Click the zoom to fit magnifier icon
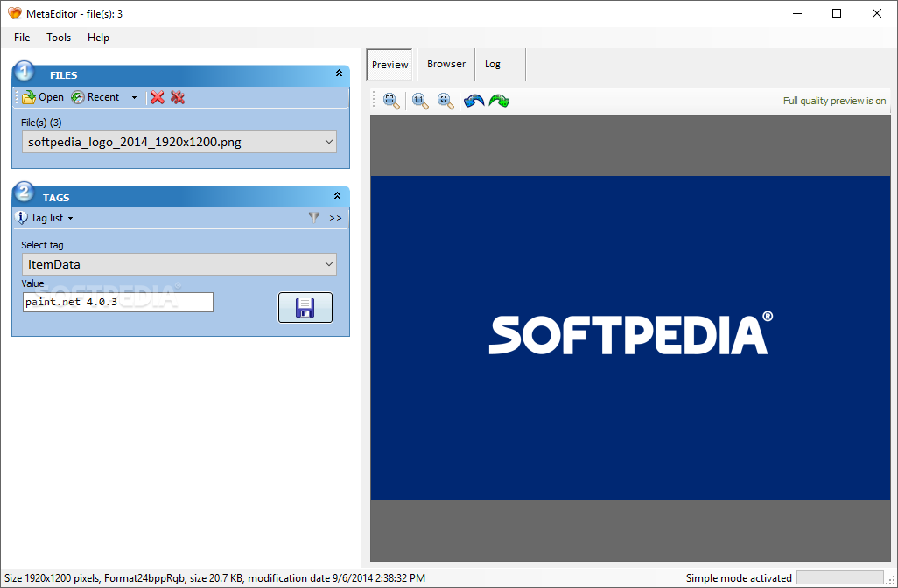 pos(391,101)
